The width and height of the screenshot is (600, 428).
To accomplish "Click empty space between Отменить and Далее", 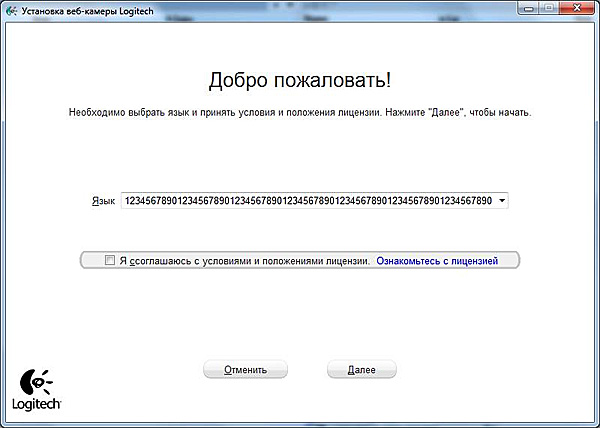I will click(x=309, y=369).
